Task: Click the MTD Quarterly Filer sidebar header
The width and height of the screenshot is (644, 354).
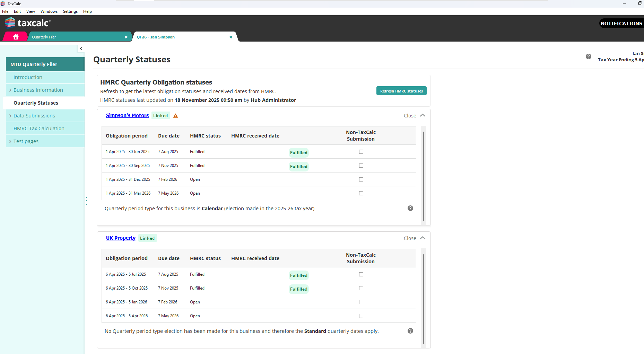Action: point(45,64)
